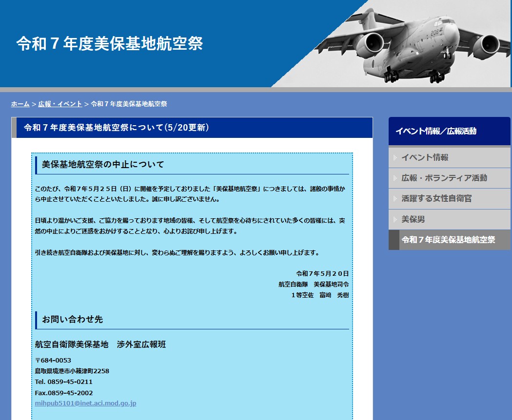Click arrow icon beside 美保男
Viewport: 512px width, 420px height.
[395, 219]
